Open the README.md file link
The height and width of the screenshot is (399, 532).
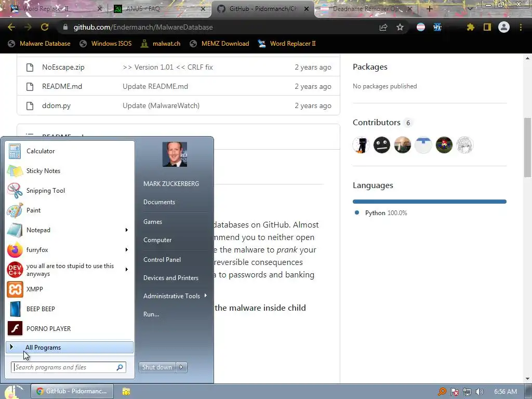pos(62,86)
